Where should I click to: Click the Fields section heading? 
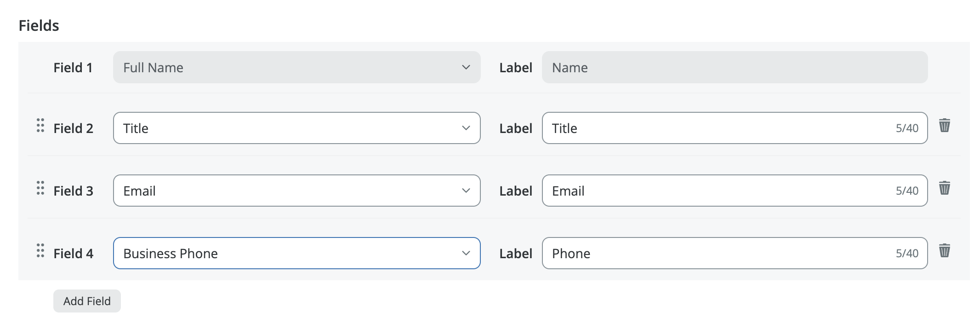[39, 26]
